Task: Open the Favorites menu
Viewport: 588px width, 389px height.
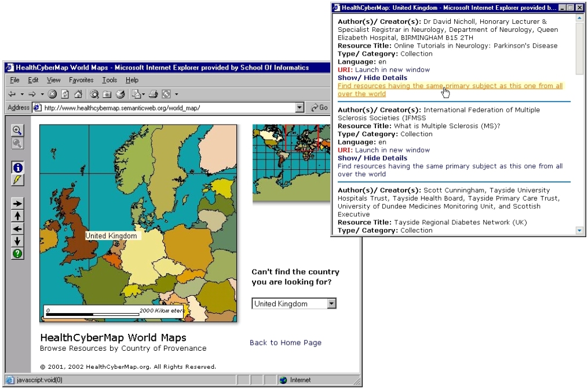Action: (81, 80)
